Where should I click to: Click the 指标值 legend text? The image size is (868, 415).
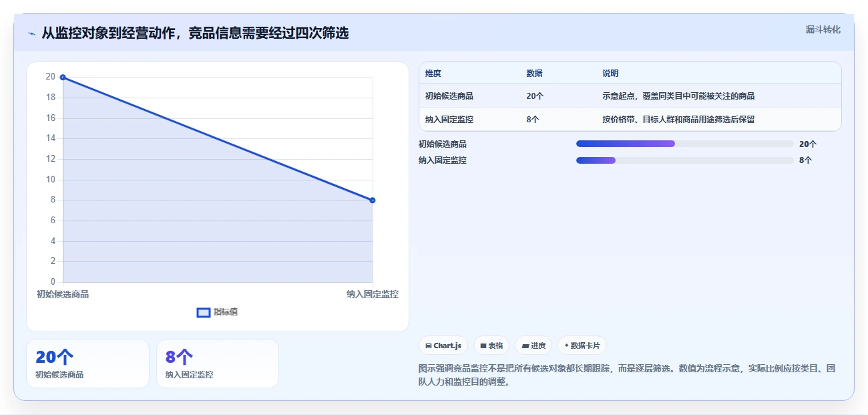coord(226,312)
